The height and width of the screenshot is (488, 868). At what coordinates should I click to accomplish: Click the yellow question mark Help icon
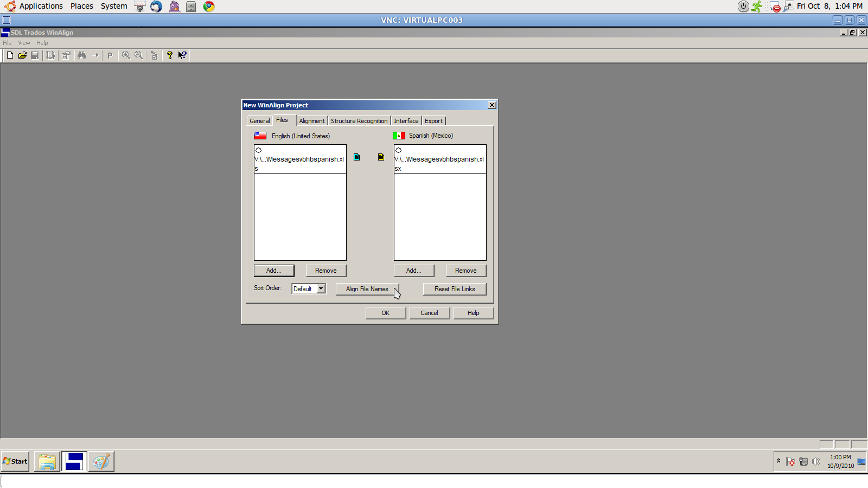(169, 55)
